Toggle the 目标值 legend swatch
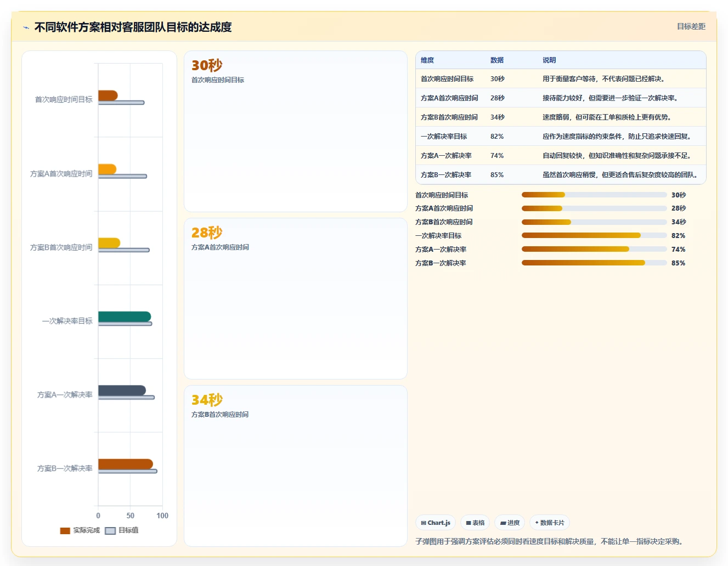Image resolution: width=728 pixels, height=566 pixels. [x=110, y=530]
